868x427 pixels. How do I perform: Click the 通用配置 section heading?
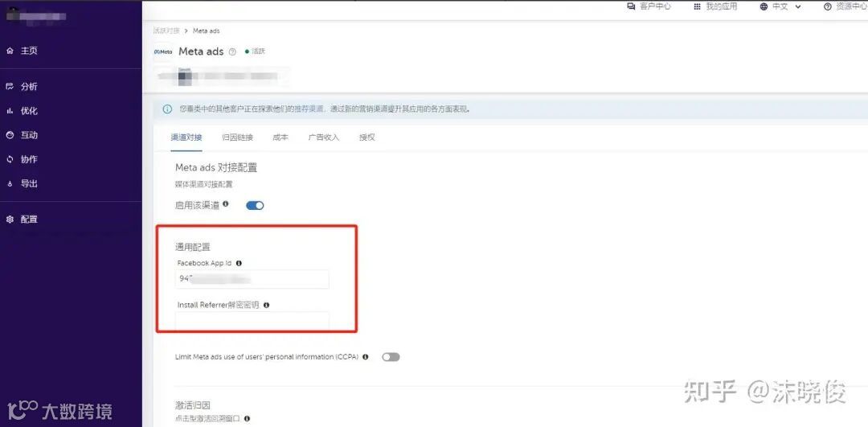click(x=193, y=248)
